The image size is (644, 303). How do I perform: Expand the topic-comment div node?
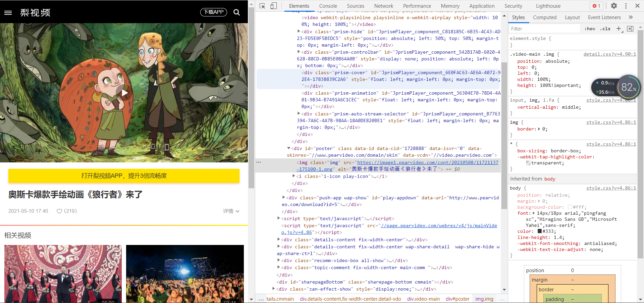278,267
